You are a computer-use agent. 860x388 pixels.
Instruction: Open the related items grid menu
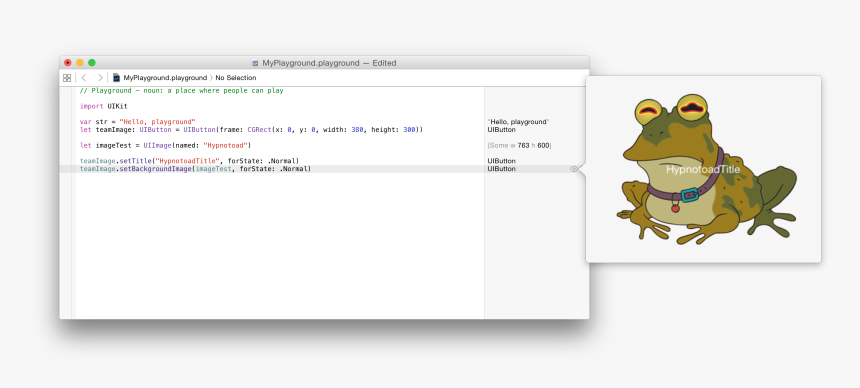click(x=67, y=78)
